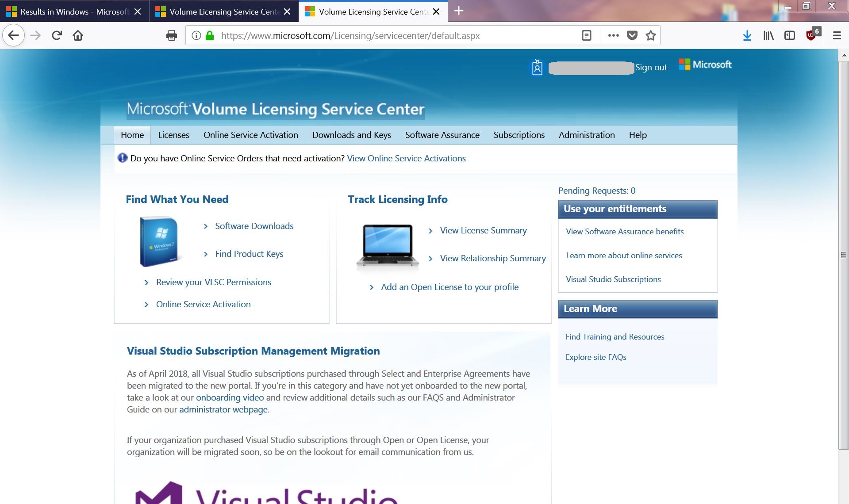Open a new browser tab with plus
This screenshot has width=849, height=504.
(x=459, y=11)
